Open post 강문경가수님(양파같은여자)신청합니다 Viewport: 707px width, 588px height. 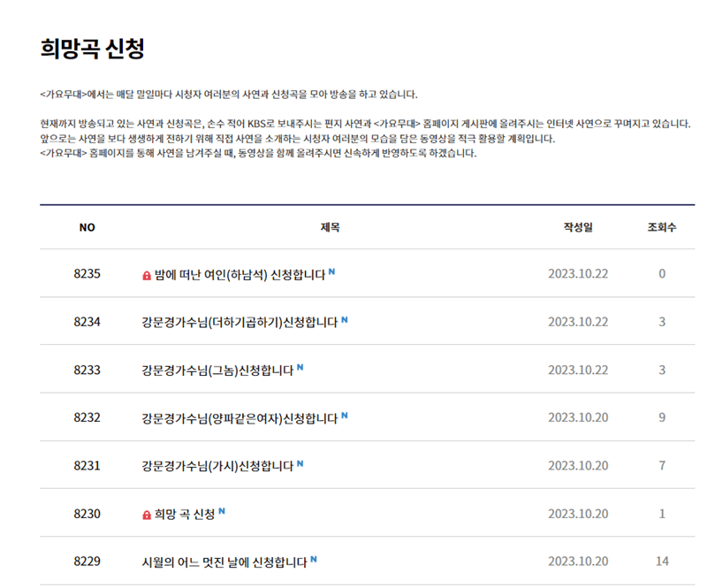[x=239, y=418]
